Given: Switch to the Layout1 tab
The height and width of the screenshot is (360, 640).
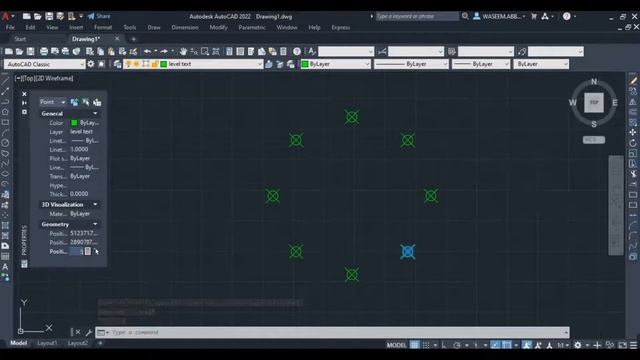Looking at the screenshot, I should click(x=47, y=343).
